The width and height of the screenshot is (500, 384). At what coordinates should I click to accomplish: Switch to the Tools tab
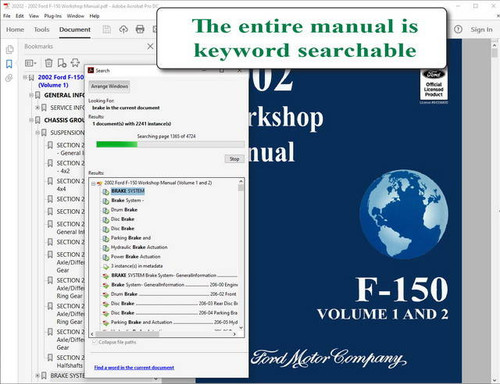41,30
